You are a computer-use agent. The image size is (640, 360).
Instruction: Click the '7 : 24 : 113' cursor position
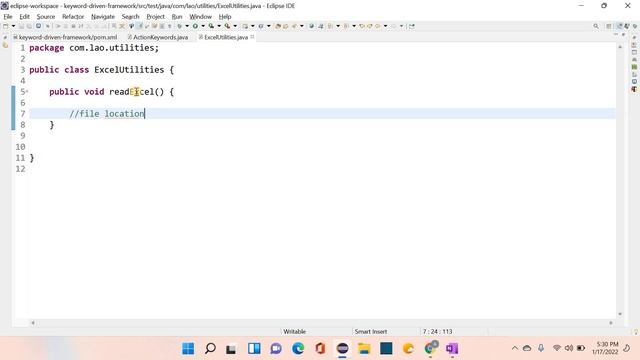(437, 331)
